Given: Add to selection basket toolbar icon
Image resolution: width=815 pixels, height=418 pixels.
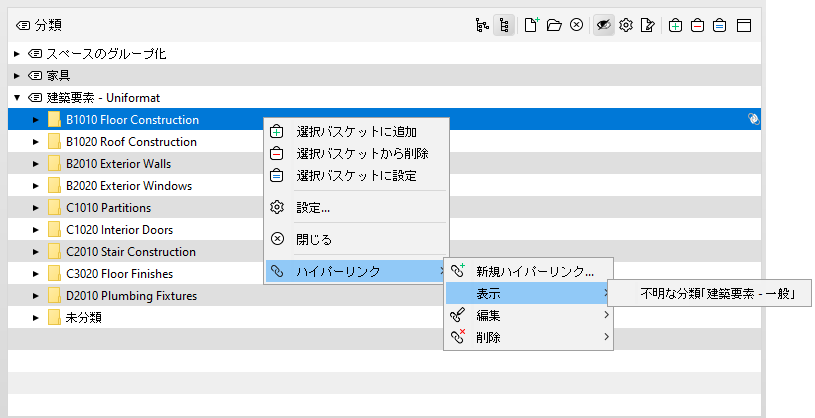Looking at the screenshot, I should click(x=675, y=25).
